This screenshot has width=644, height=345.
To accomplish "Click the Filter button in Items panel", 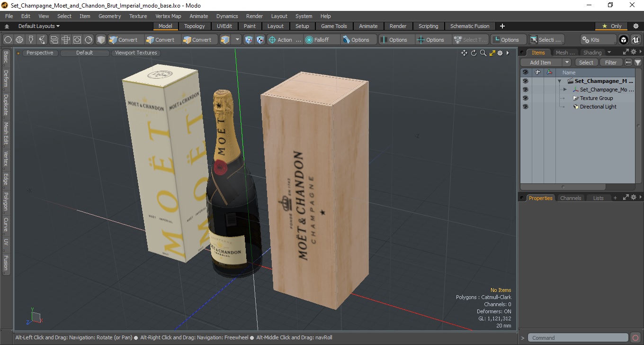I will (611, 63).
